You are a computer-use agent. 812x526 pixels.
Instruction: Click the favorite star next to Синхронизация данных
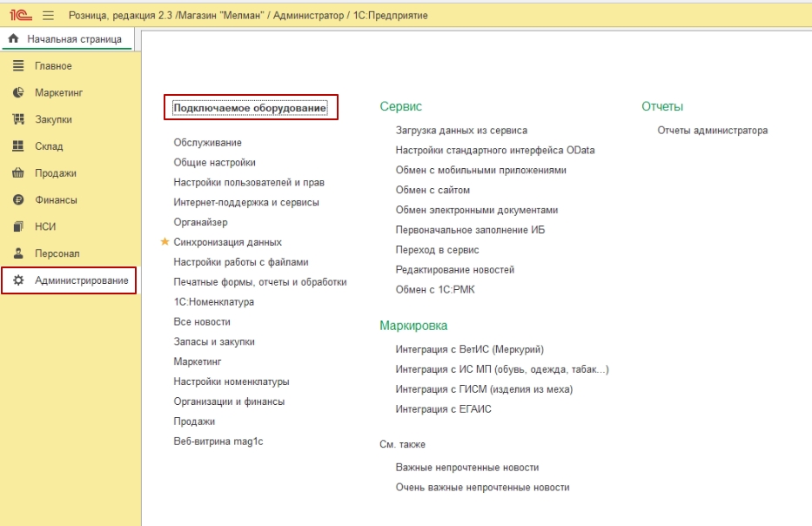pos(164,241)
